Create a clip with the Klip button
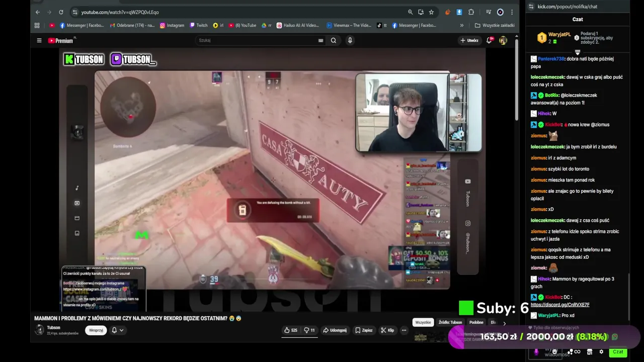644x362 pixels. 387,330
